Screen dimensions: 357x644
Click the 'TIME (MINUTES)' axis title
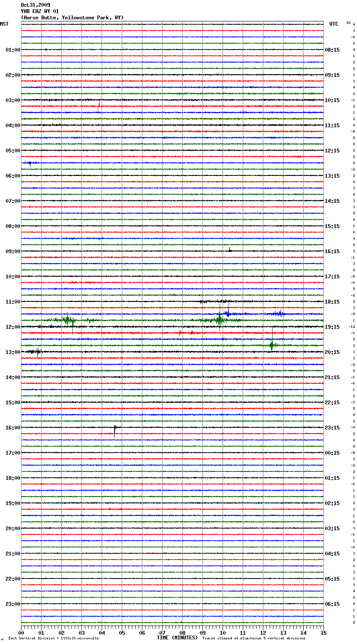click(x=177, y=638)
